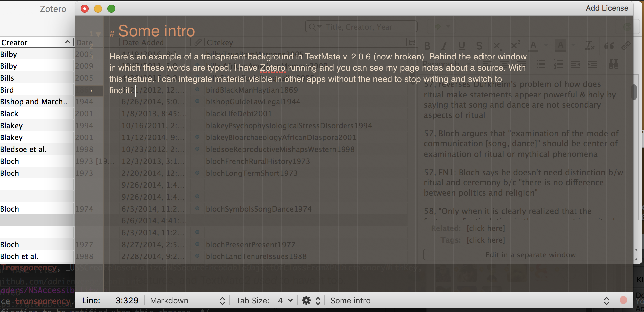Click citekey blochFrenchRuralHistory1973
This screenshot has width=644, height=312.
258,161
